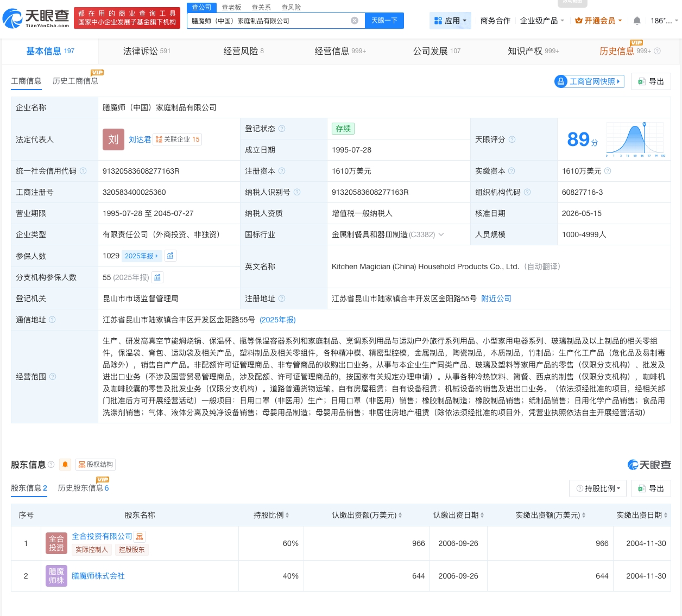This screenshot has width=682, height=616.
Task: Open 工商官网快照 snapshot button
Action: (x=589, y=81)
